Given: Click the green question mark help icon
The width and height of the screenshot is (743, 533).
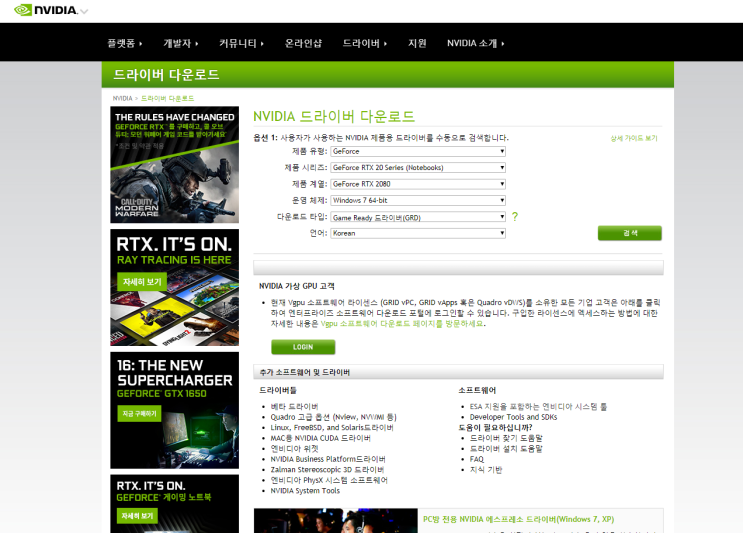Looking at the screenshot, I should point(515,217).
